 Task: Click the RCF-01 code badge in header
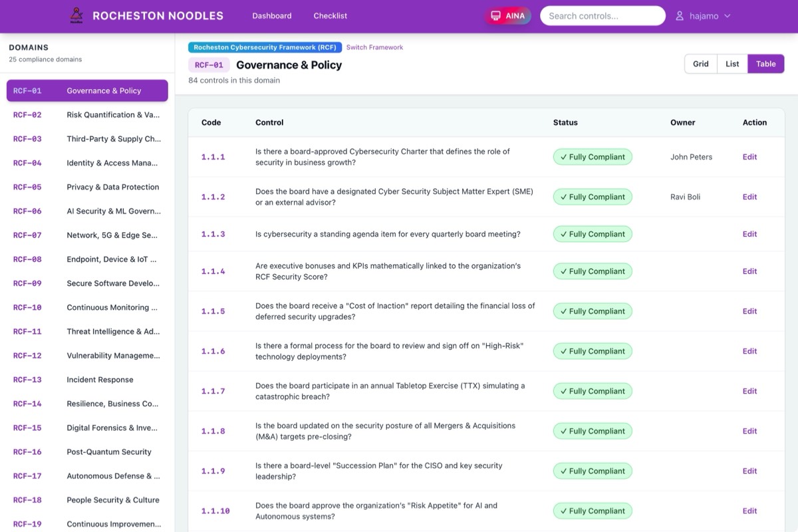(209, 65)
